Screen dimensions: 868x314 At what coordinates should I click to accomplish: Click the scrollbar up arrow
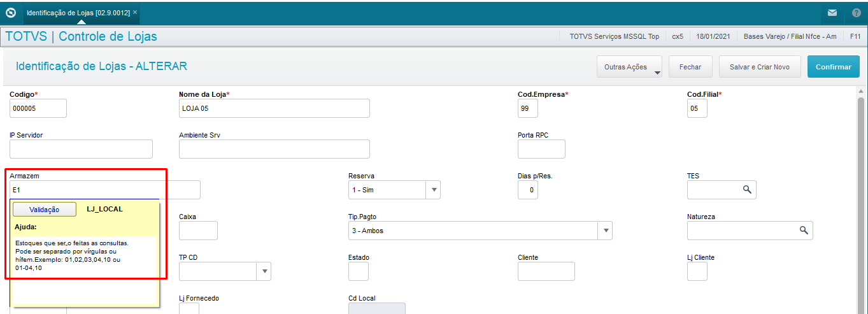point(862,91)
